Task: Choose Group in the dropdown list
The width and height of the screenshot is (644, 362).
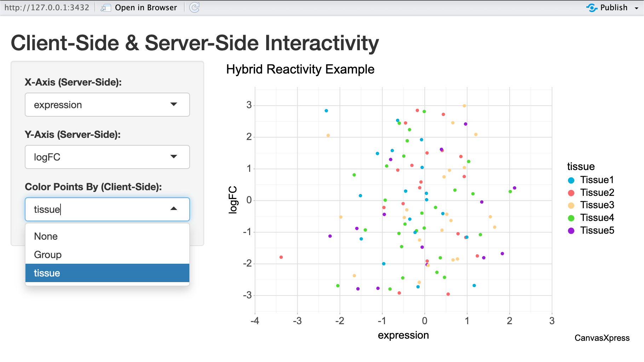Action: 48,255
